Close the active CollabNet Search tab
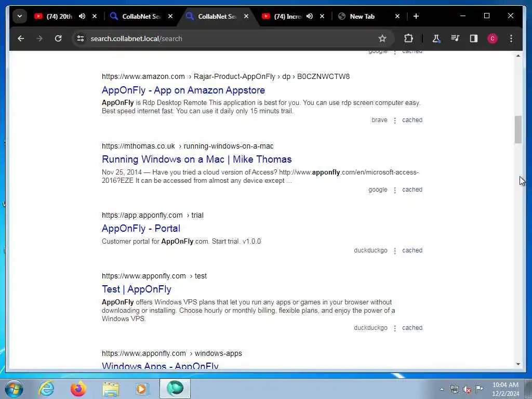The image size is (532, 399). [246, 16]
